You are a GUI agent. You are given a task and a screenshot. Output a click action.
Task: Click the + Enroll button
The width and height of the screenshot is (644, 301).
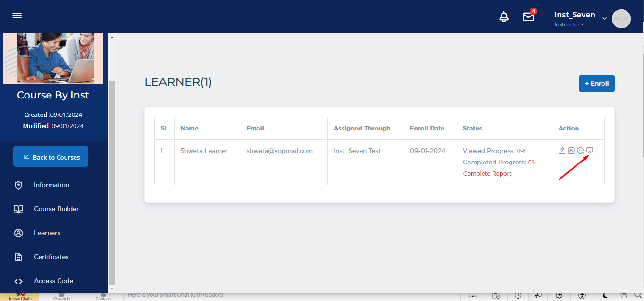point(596,83)
